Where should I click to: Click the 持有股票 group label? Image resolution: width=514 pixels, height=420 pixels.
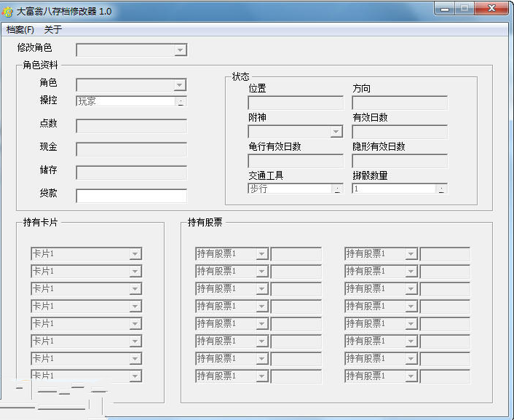(205, 222)
